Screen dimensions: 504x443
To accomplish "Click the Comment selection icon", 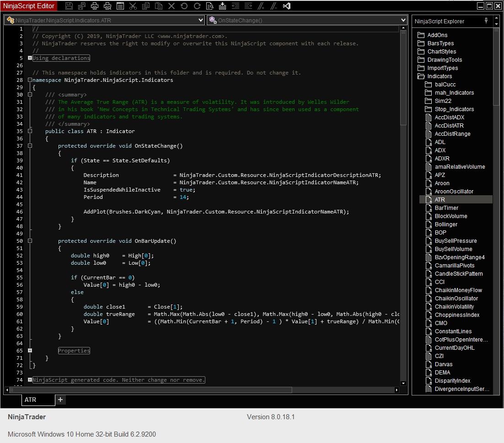I will point(261,6).
